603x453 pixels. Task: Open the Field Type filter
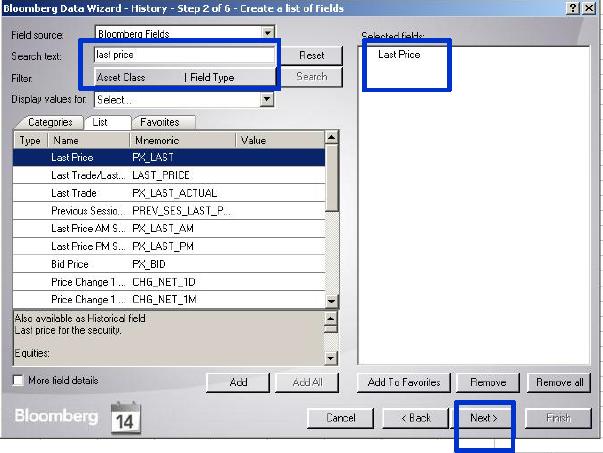[x=212, y=77]
